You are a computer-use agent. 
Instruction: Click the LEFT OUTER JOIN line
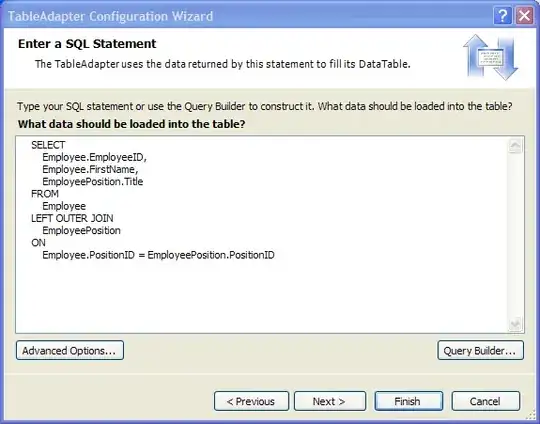[72, 218]
